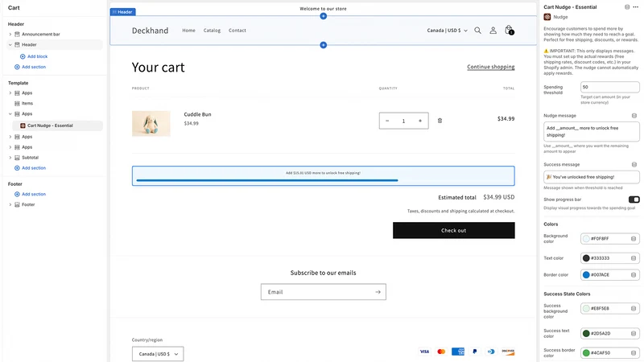Viewport: 644px width, 362px height.
Task: Click the Mastercard payment icon
Action: (x=441, y=352)
